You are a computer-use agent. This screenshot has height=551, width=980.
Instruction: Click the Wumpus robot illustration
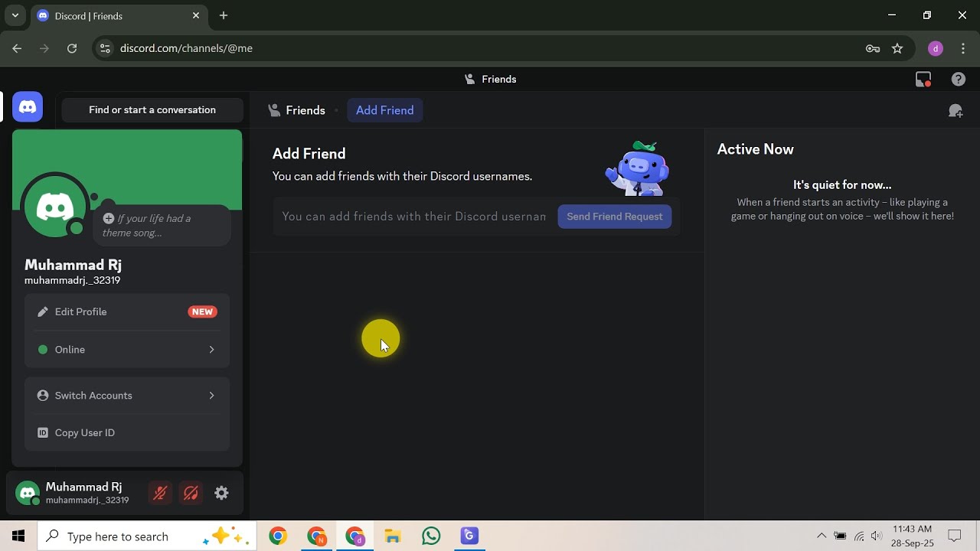coord(638,168)
